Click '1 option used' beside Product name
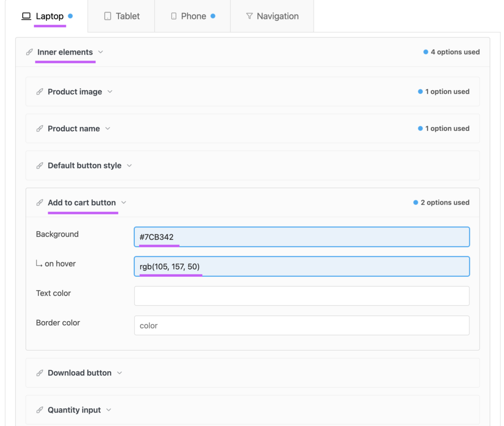504x426 pixels. pyautogui.click(x=443, y=129)
